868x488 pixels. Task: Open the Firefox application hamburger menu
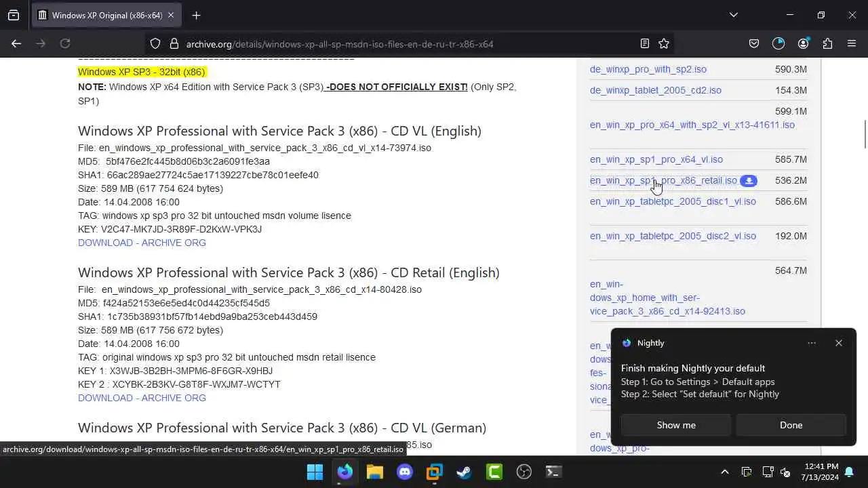point(852,43)
